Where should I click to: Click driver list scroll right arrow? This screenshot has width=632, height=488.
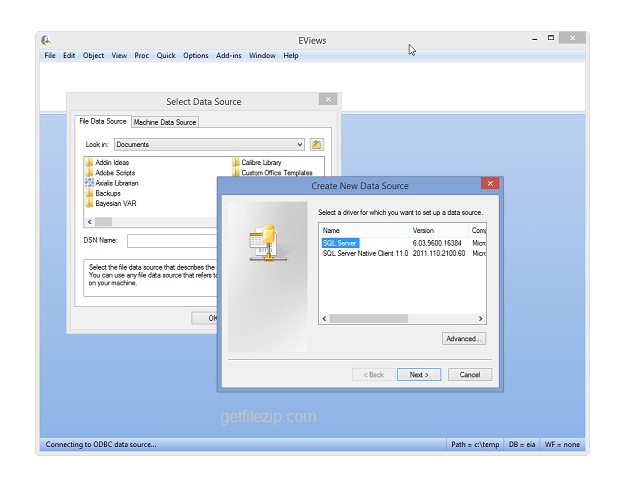click(x=480, y=319)
